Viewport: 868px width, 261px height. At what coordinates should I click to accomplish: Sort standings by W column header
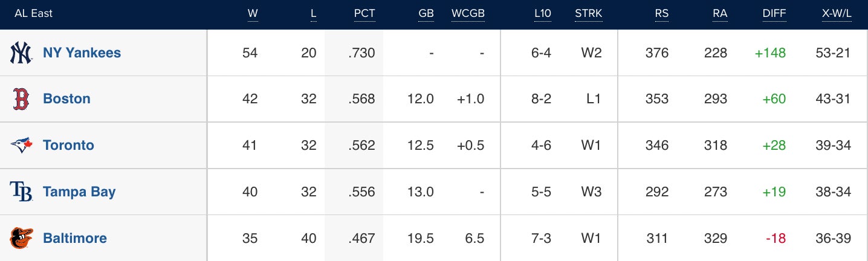pyautogui.click(x=252, y=13)
